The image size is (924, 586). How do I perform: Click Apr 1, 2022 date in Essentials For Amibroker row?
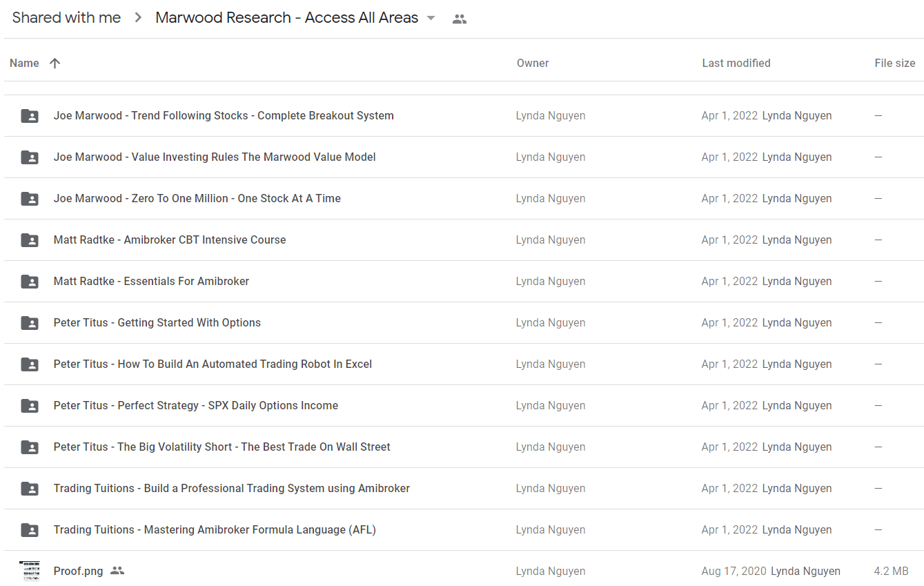click(x=729, y=282)
